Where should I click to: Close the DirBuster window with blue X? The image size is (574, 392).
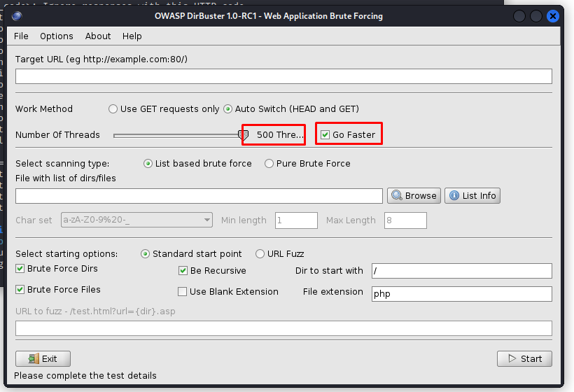pyautogui.click(x=553, y=16)
